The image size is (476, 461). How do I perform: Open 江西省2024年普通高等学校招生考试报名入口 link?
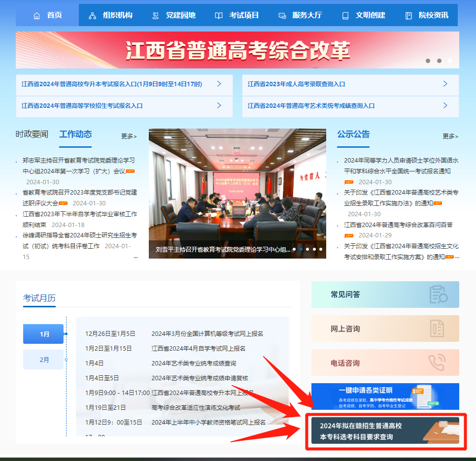point(82,105)
